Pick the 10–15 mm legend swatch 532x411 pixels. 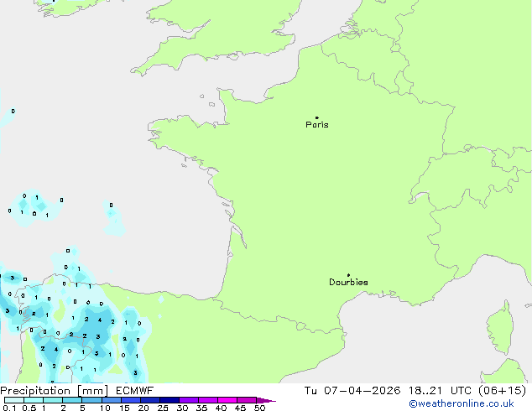tap(111, 400)
